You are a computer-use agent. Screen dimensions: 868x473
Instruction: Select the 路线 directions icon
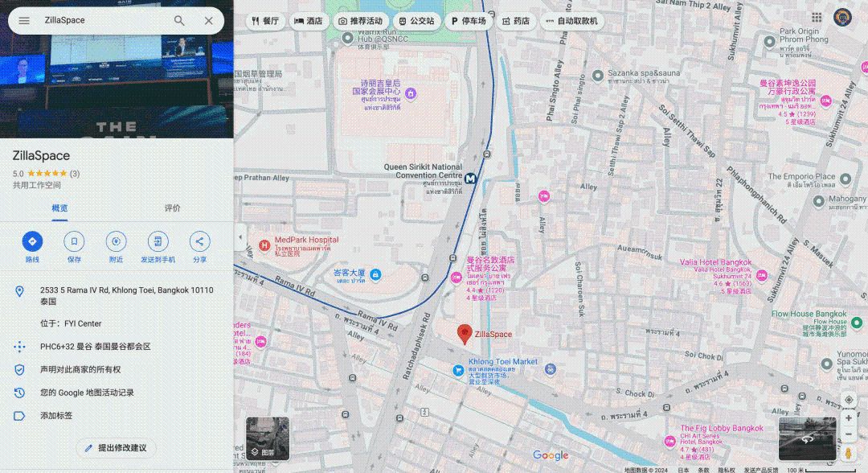(x=32, y=241)
